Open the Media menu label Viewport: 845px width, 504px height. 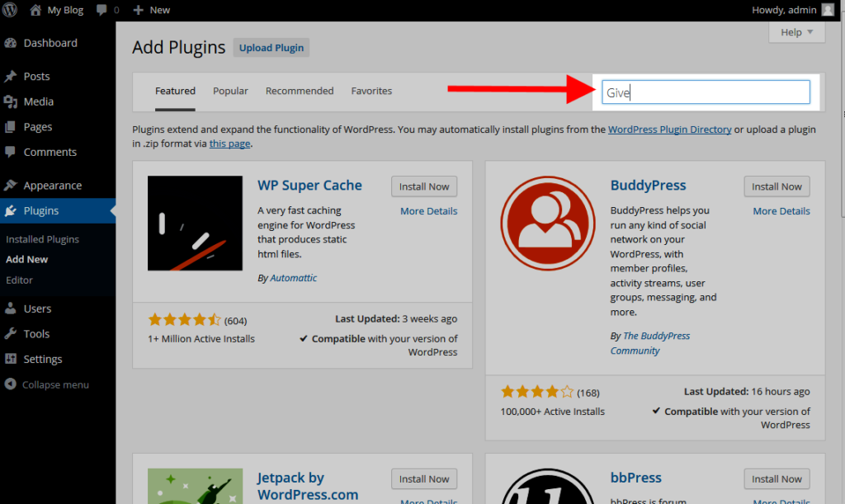(x=38, y=101)
